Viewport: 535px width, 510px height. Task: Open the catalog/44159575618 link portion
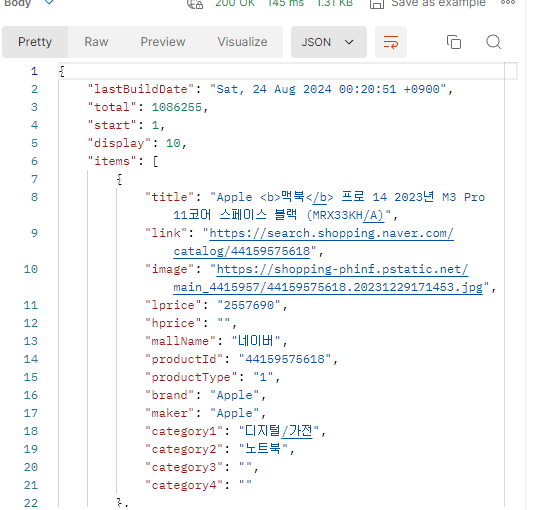click(242, 251)
